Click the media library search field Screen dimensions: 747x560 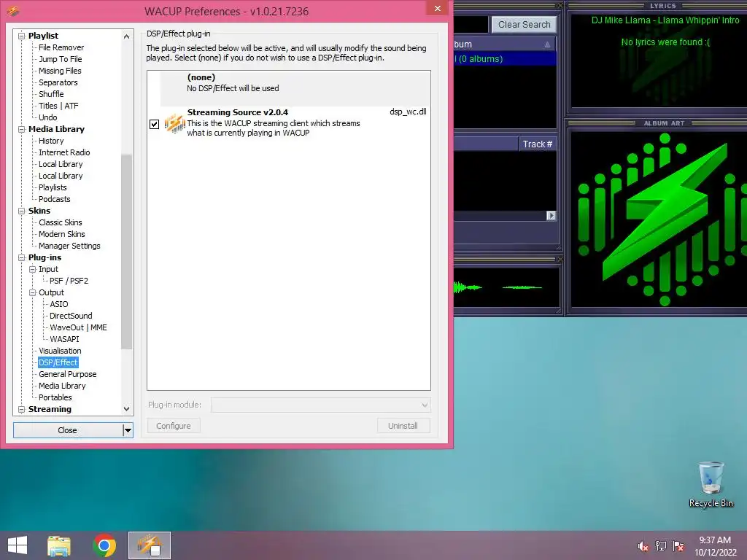pyautogui.click(x=471, y=24)
